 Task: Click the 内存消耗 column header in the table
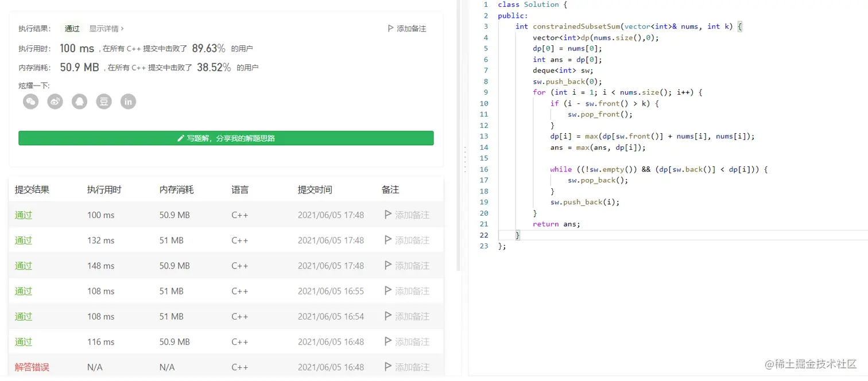tap(177, 189)
